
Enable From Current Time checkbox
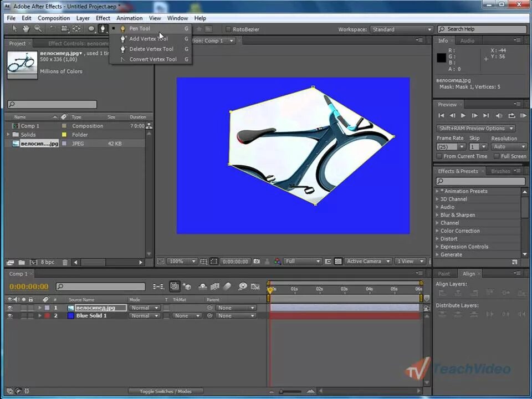pos(439,156)
